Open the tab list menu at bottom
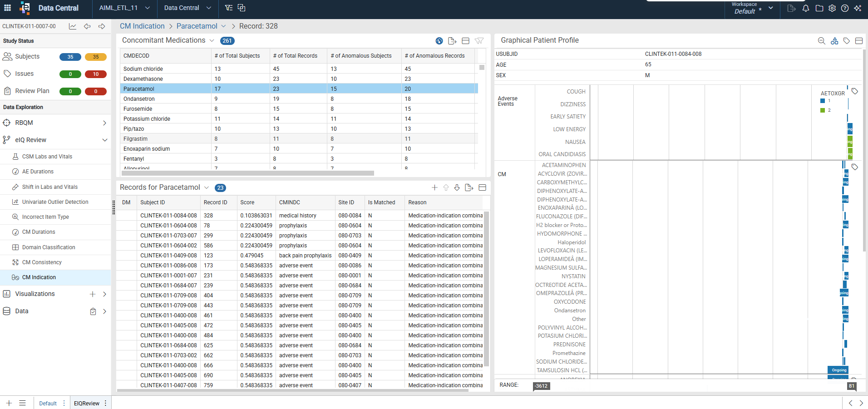This screenshot has height=409, width=868. pyautogui.click(x=22, y=403)
